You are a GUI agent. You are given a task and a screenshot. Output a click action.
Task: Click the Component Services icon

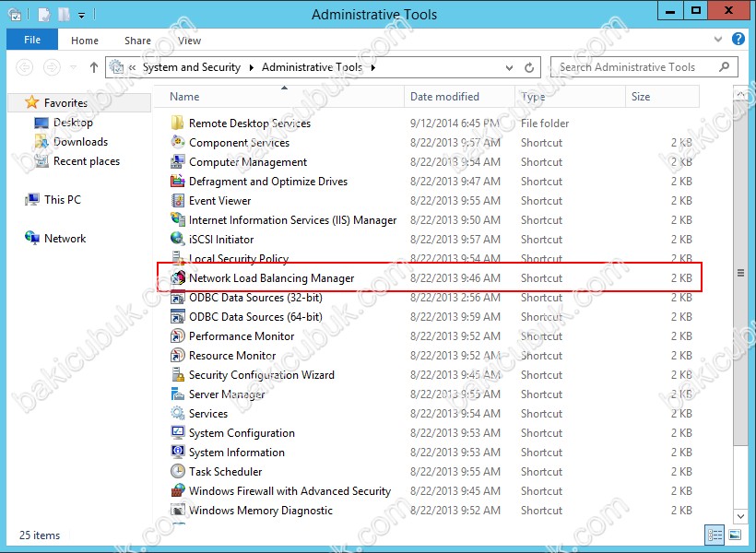[x=177, y=142]
